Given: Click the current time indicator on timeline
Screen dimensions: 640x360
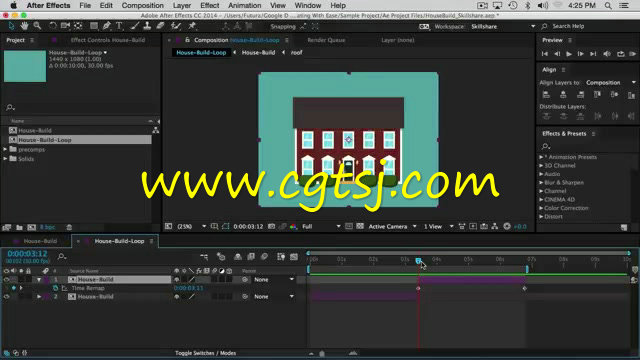Looking at the screenshot, I should (418, 261).
